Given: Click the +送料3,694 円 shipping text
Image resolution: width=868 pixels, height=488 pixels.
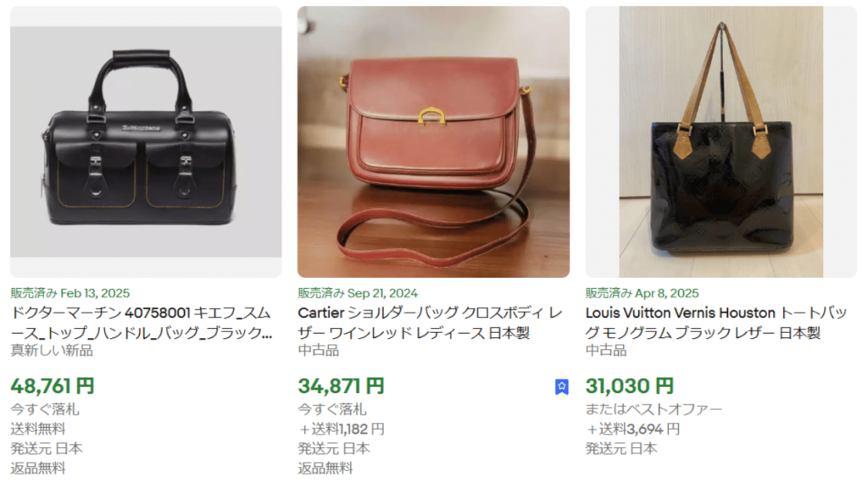Looking at the screenshot, I should (x=632, y=429).
